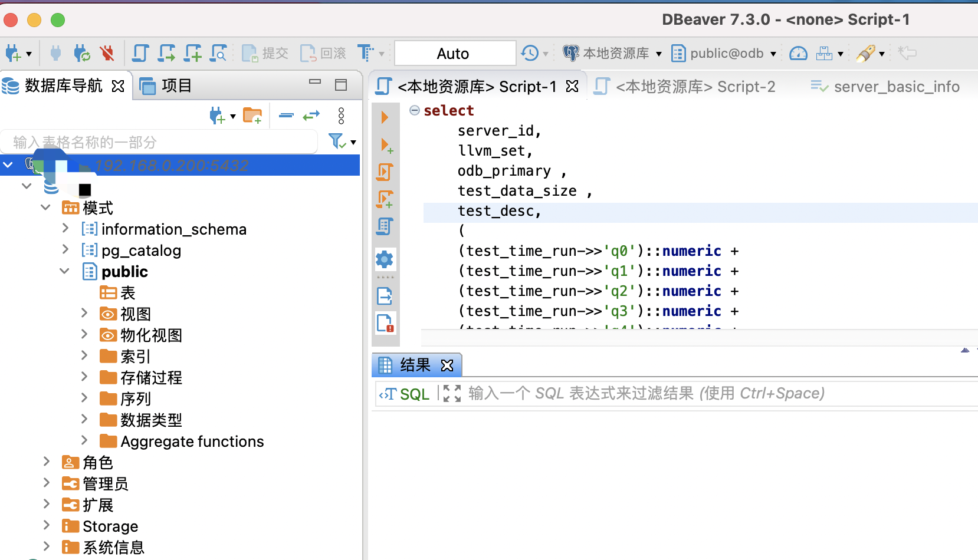978x560 pixels.
Task: Select the 存储过程 tree item
Action: click(152, 377)
